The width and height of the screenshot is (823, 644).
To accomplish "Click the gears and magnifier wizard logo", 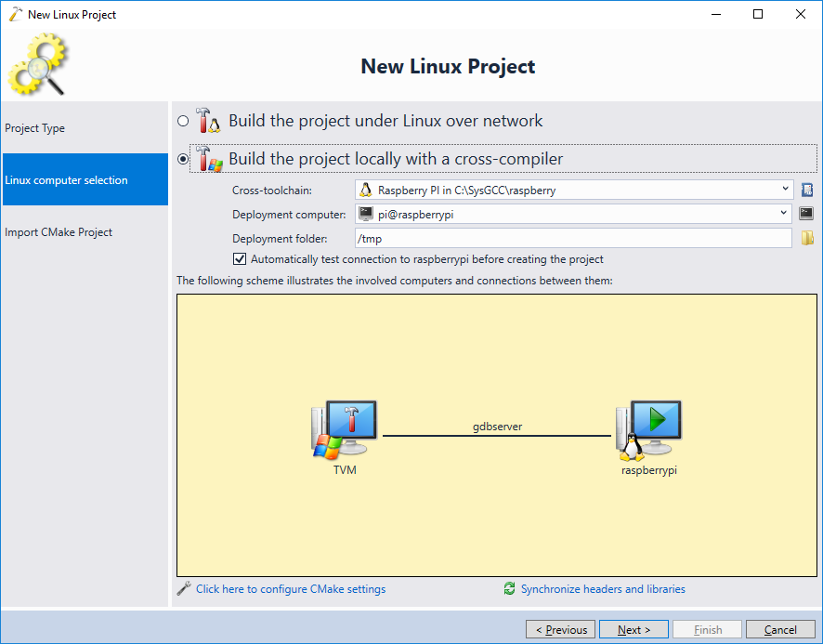I will pos(38,65).
